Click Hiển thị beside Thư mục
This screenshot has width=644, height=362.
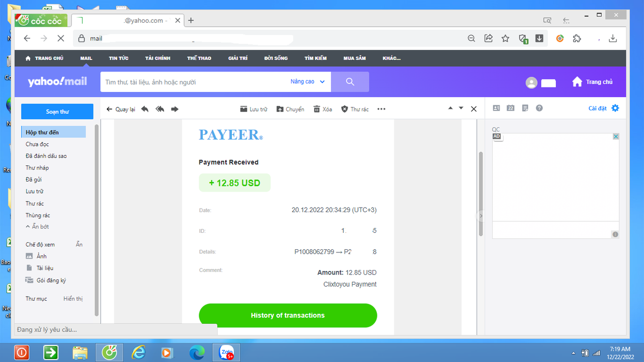coord(73,299)
